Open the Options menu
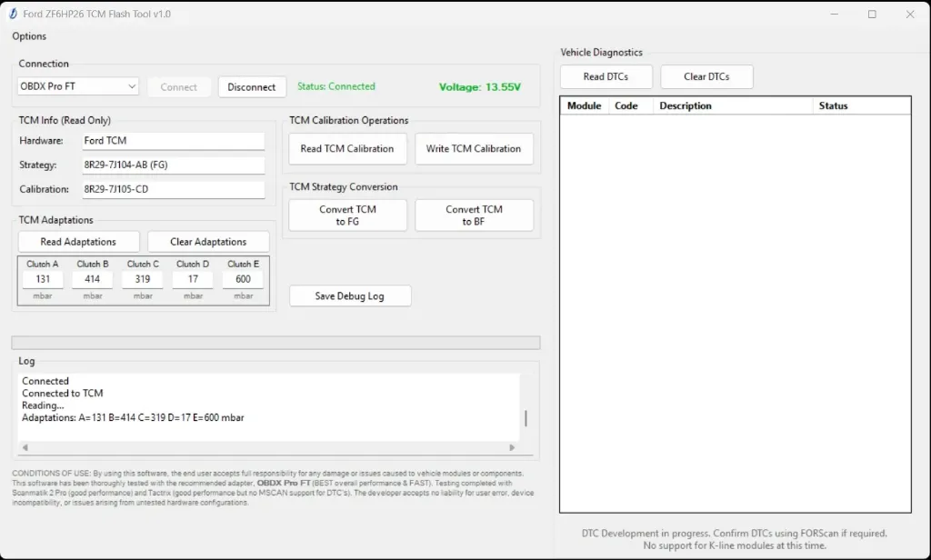This screenshot has height=560, width=931. point(29,36)
